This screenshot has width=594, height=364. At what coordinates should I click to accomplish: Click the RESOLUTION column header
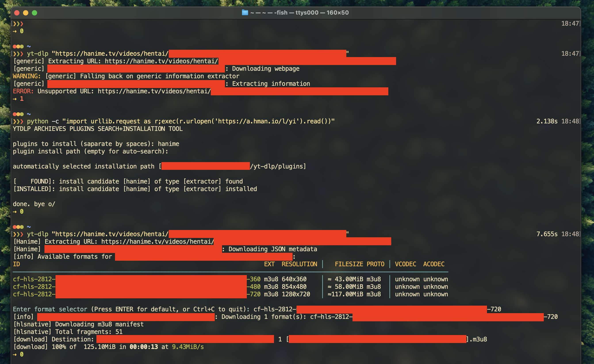[x=299, y=264]
